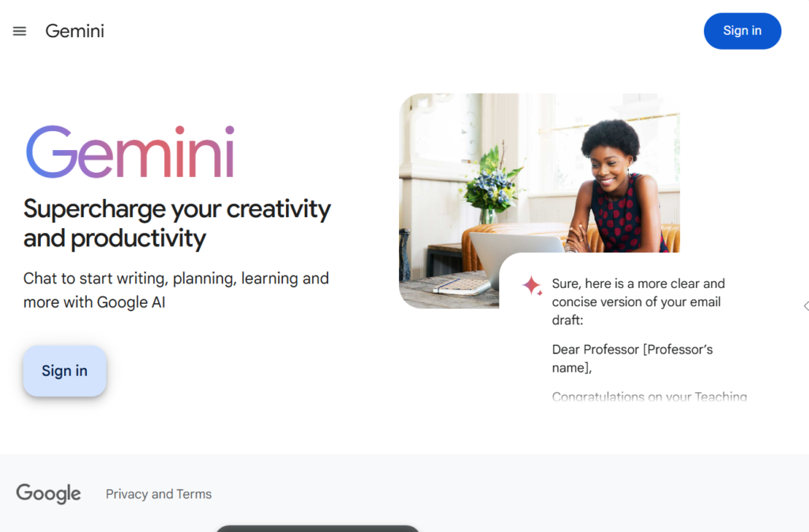This screenshot has width=809, height=532.
Task: Click the red Gemini sparkle icon
Action: coord(532,286)
